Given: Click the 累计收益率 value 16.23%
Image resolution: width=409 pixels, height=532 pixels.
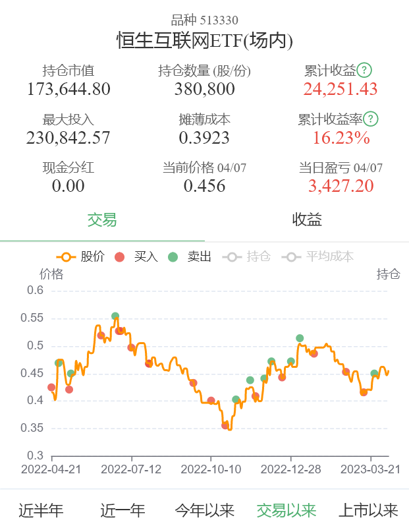Looking at the screenshot, I should click(x=341, y=138).
